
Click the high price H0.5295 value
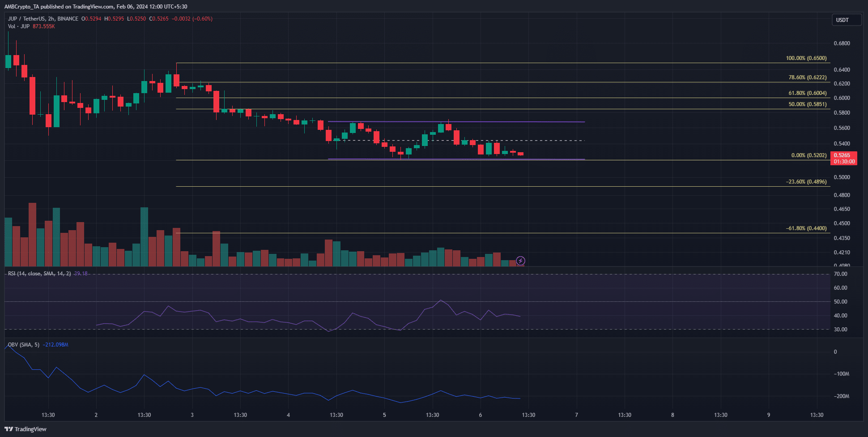(x=114, y=19)
